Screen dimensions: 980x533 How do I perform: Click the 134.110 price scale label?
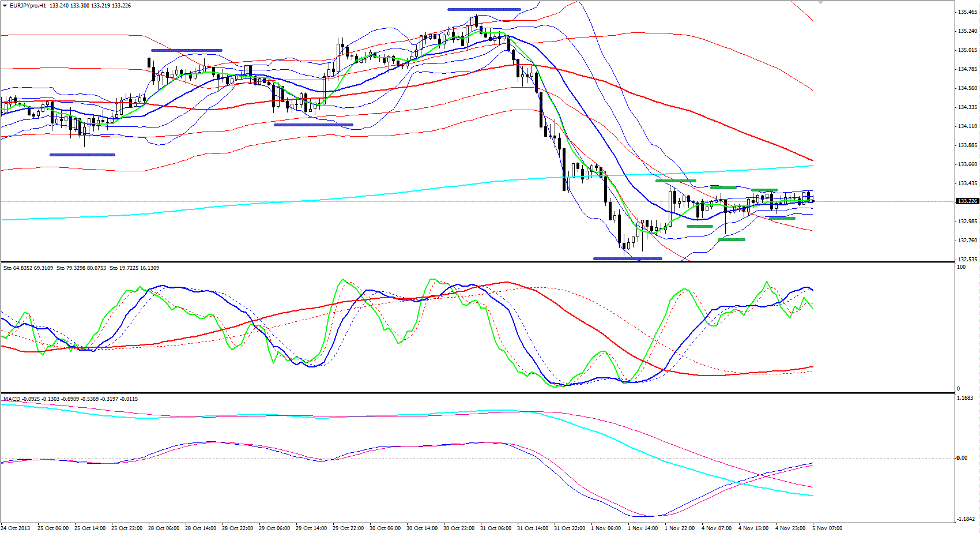(967, 126)
